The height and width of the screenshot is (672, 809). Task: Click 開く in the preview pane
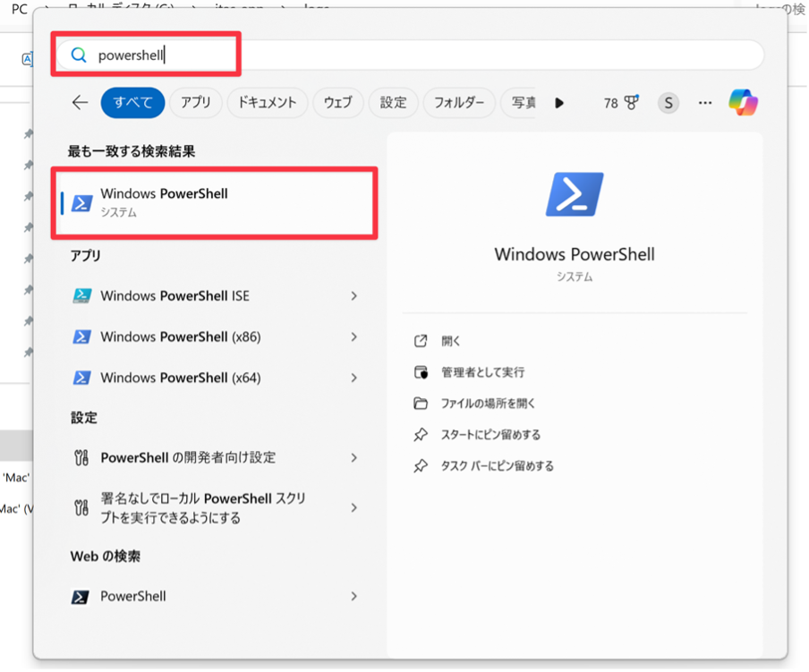coord(450,341)
